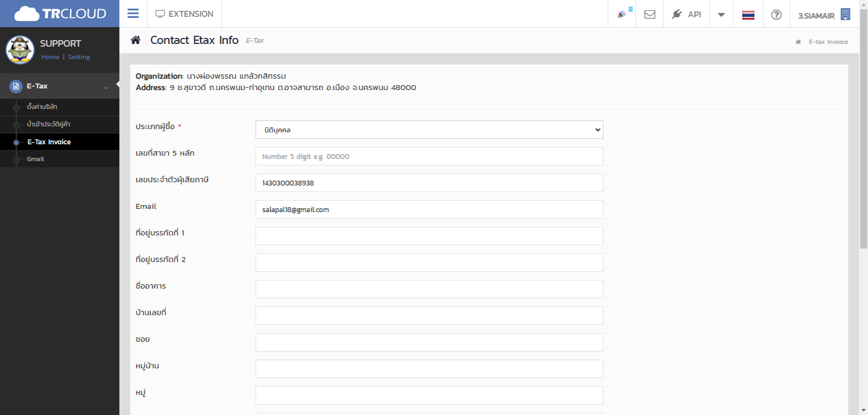Click the หมู่ input field
This screenshot has height=415, width=868.
point(429,395)
